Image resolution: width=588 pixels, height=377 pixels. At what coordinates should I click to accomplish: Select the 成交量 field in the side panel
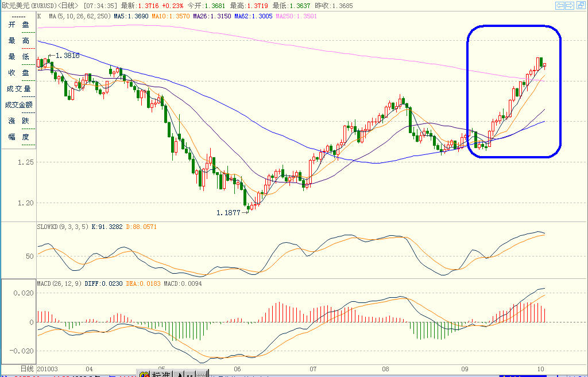[x=19, y=89]
